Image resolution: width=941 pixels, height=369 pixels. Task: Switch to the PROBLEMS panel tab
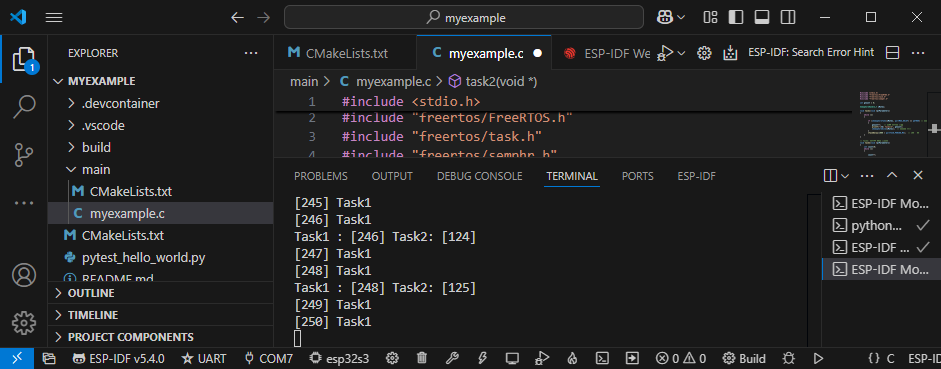click(x=320, y=176)
